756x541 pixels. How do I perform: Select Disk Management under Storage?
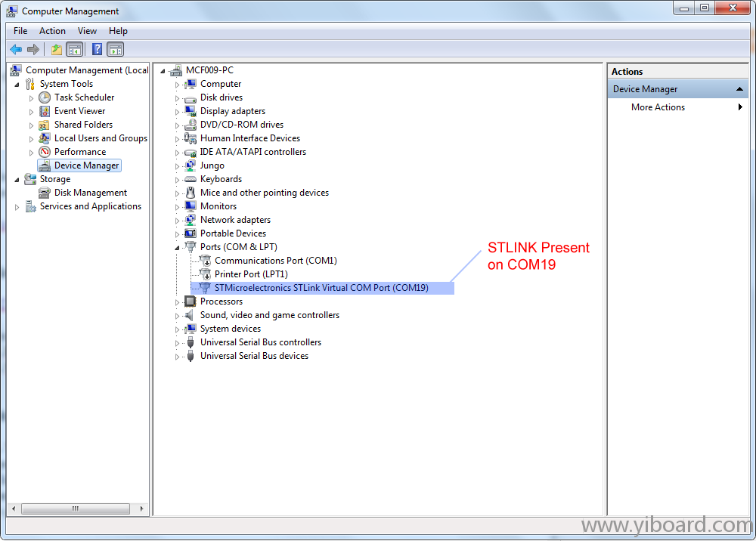coord(90,193)
